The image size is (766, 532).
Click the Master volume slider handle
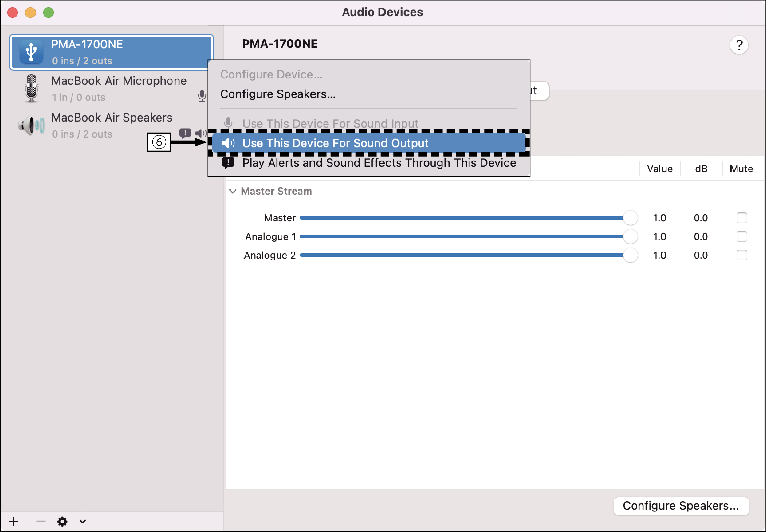[631, 218]
